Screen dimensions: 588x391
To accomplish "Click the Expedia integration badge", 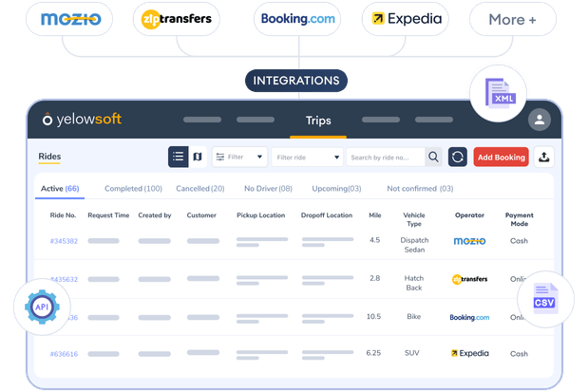I will (x=406, y=19).
